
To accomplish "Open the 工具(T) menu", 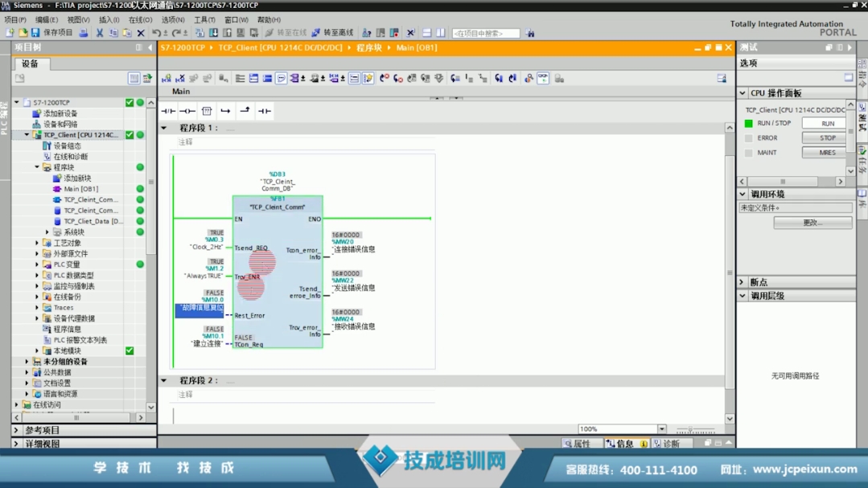I will click(x=204, y=19).
